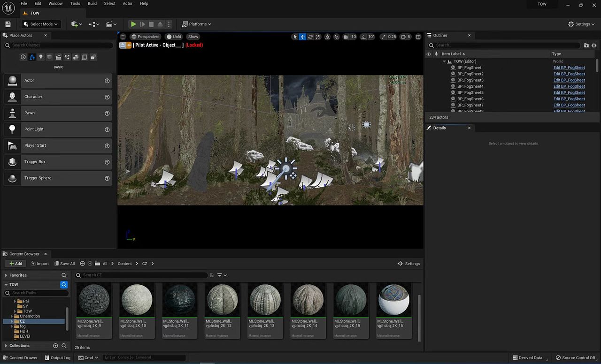Click the save level floppy disk icon
The width and height of the screenshot is (601, 364).
[x=8, y=24]
